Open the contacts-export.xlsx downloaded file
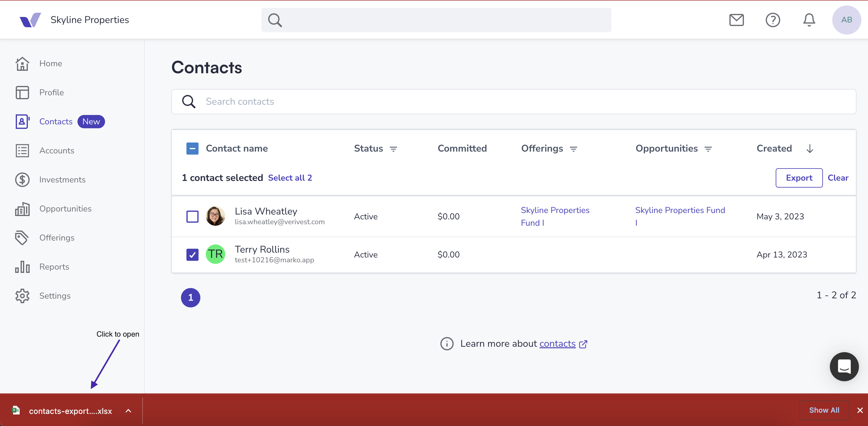868x426 pixels. pos(70,411)
